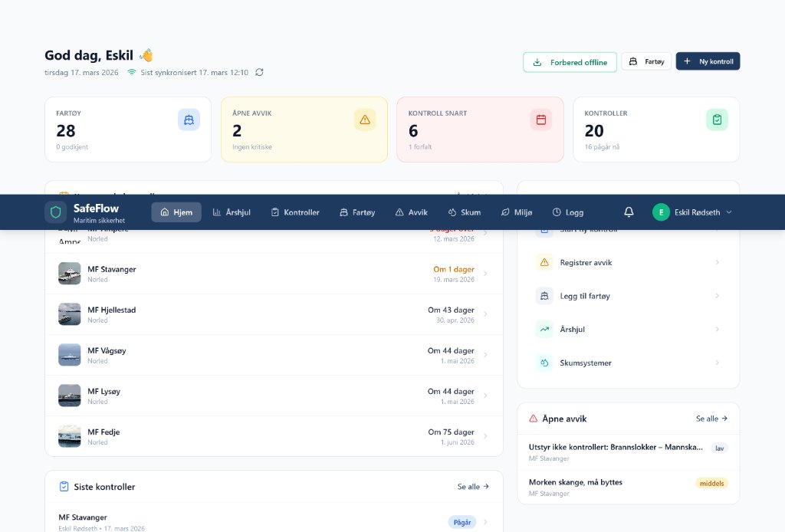Click the sync refresh icon

click(x=259, y=72)
